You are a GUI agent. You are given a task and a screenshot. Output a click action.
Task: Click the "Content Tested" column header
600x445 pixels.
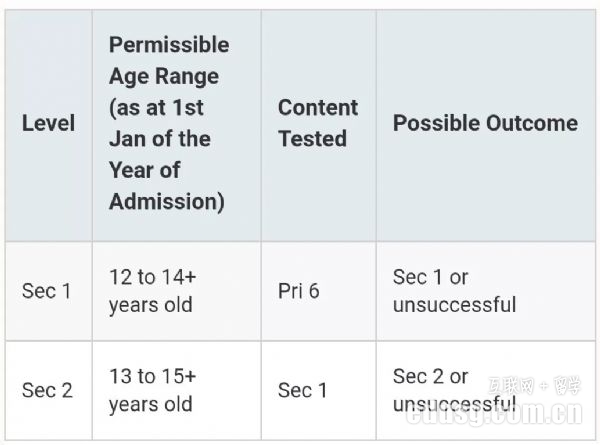coord(317,124)
